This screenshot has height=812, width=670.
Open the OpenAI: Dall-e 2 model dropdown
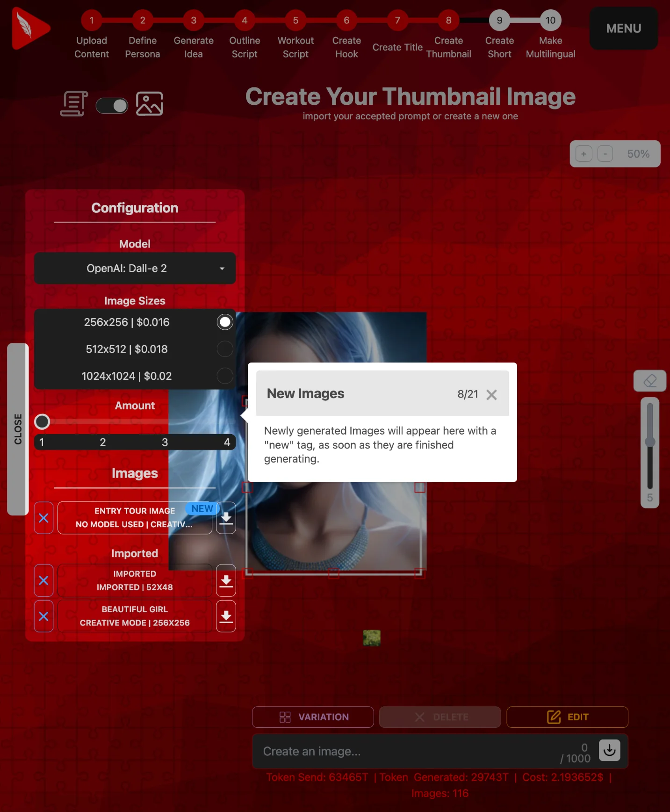(135, 268)
